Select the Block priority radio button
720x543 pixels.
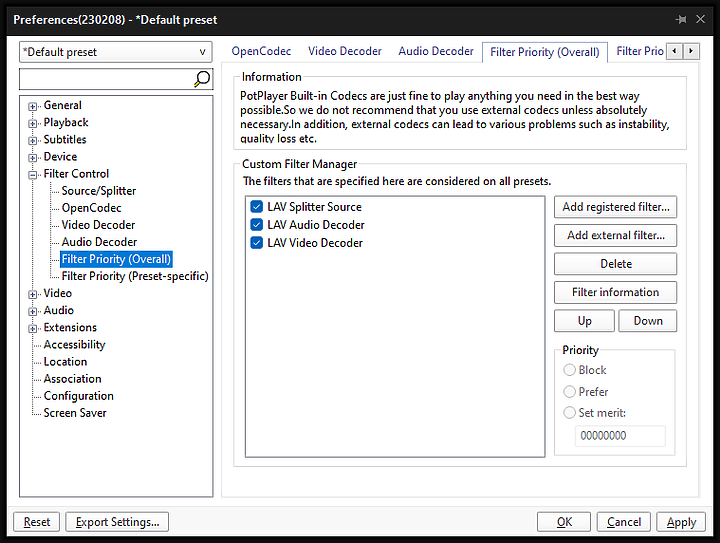click(x=569, y=370)
